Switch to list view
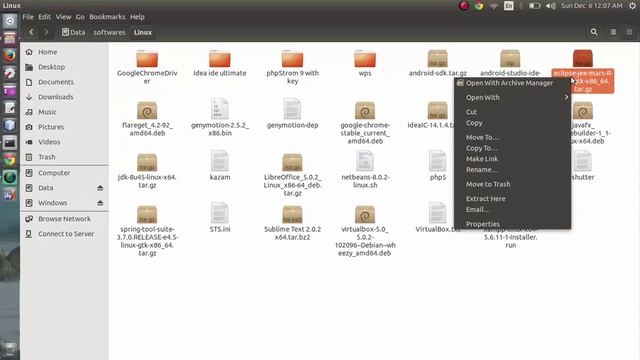The image size is (640, 360). (x=613, y=32)
